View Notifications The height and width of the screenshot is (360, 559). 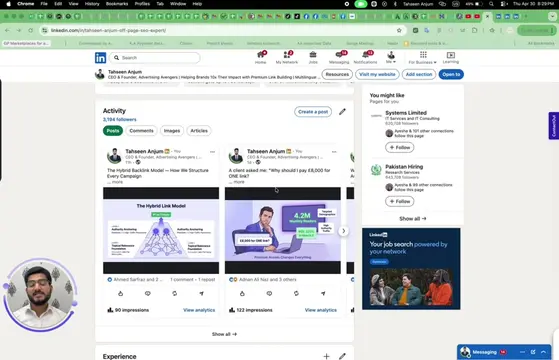click(365, 57)
